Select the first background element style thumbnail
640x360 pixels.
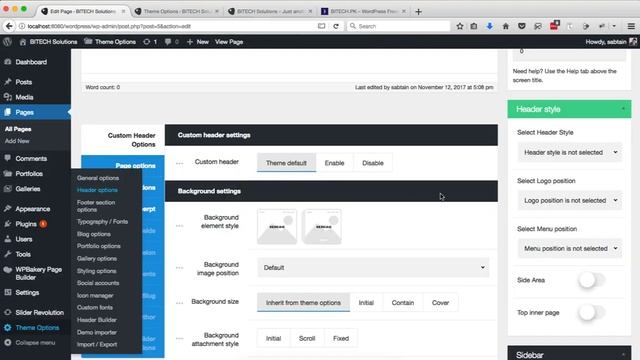(x=277, y=227)
